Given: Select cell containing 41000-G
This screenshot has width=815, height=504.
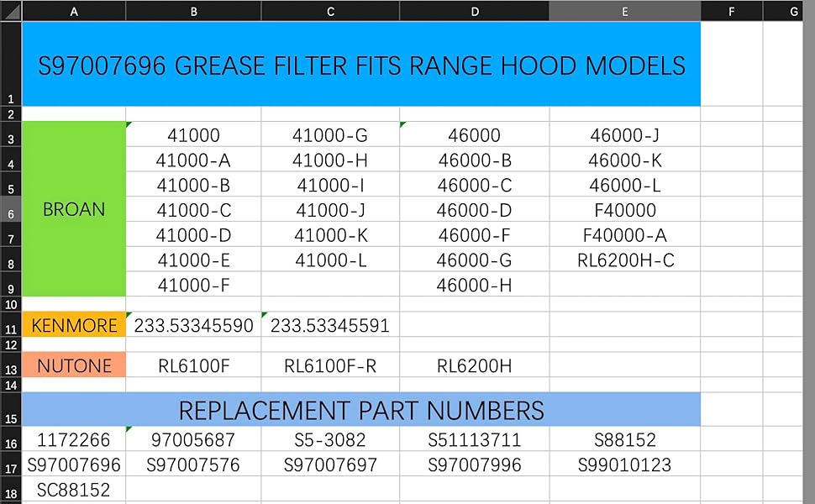Looking at the screenshot, I should coord(330,134).
